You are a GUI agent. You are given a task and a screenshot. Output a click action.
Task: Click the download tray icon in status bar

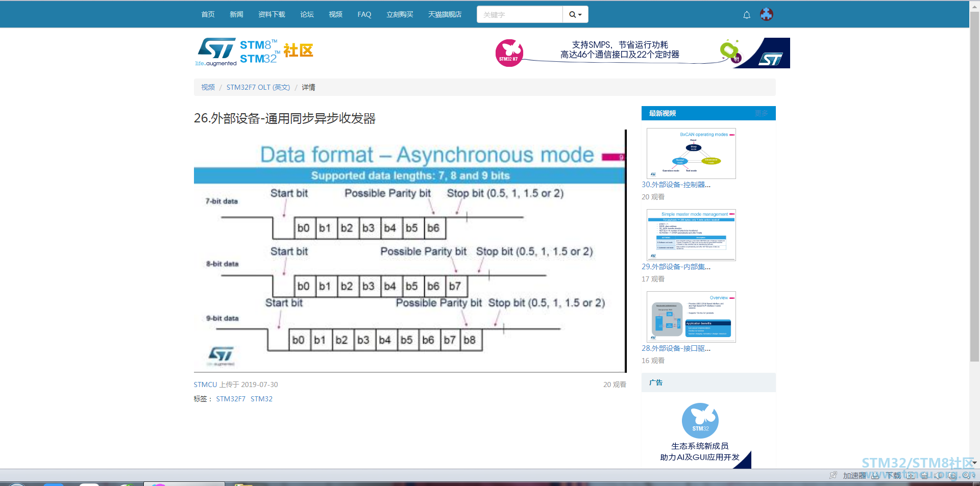coord(875,475)
